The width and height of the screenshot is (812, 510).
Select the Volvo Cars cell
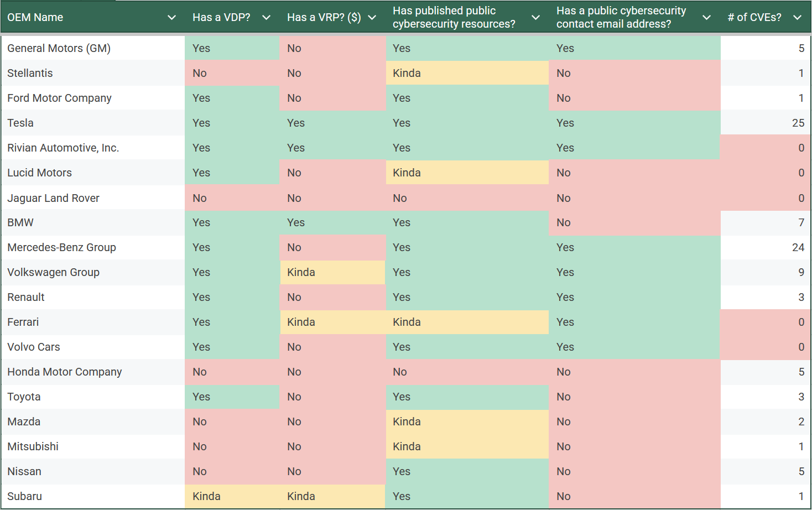[x=93, y=347]
